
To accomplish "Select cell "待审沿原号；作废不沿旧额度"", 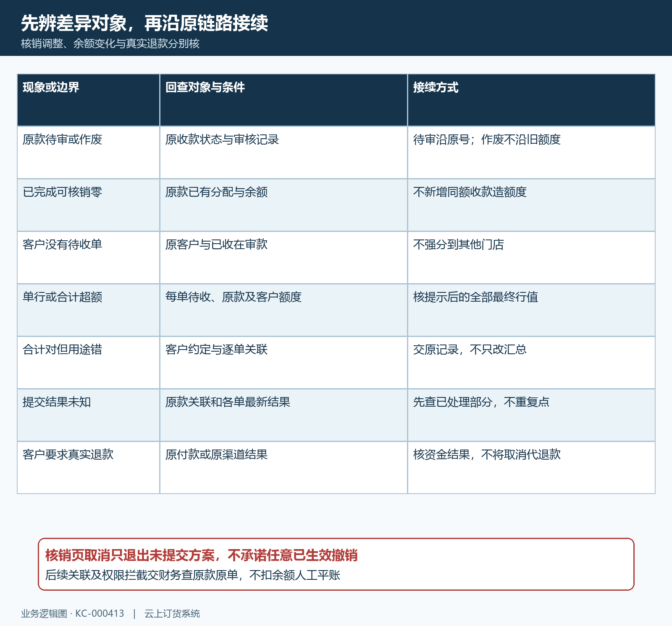I will (x=531, y=153).
